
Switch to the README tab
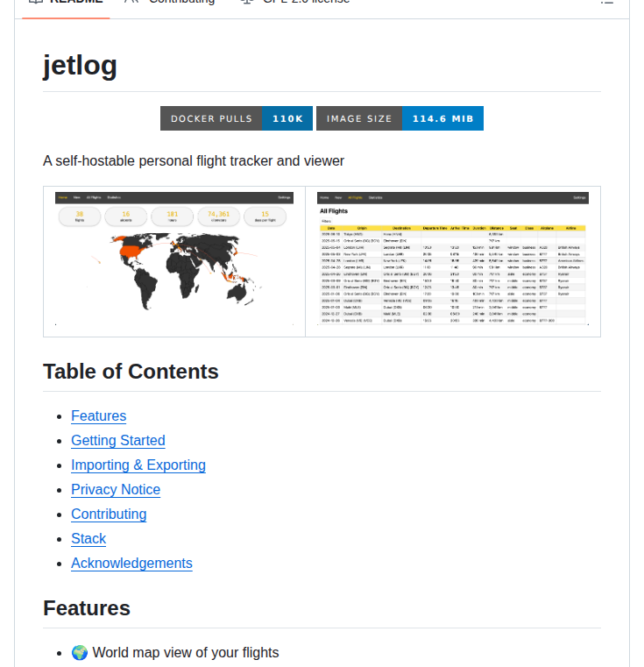click(x=66, y=4)
